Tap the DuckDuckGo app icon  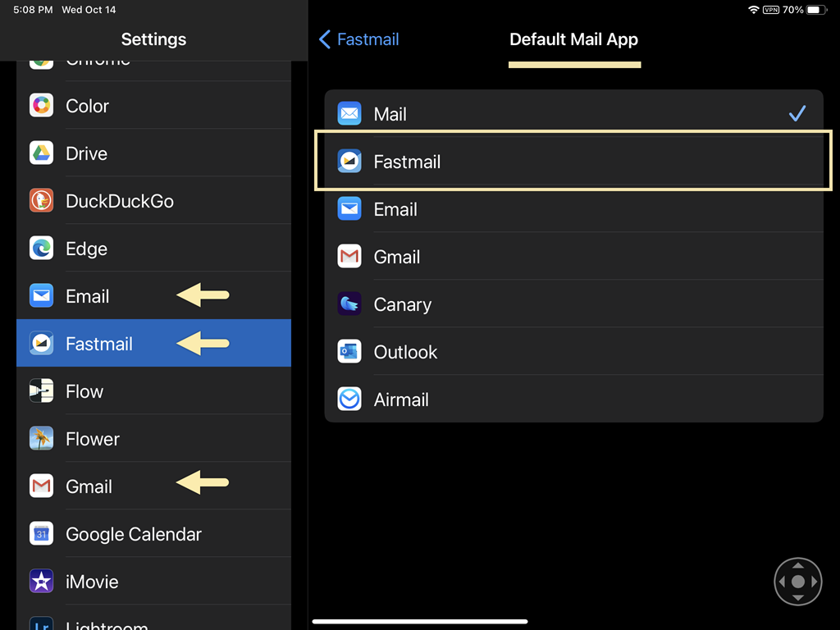coord(41,201)
